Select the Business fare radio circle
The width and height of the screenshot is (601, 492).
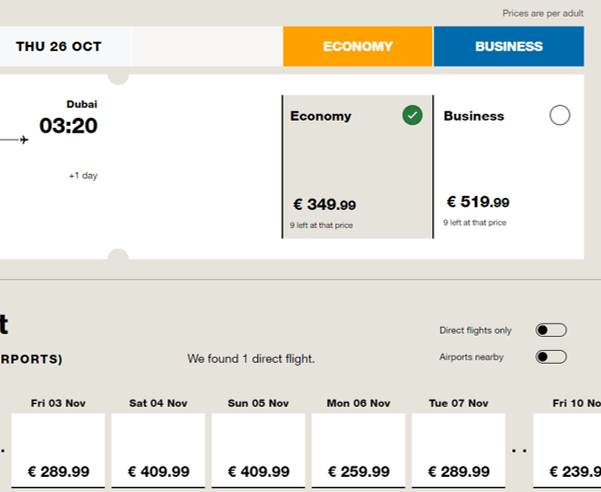coord(560,115)
